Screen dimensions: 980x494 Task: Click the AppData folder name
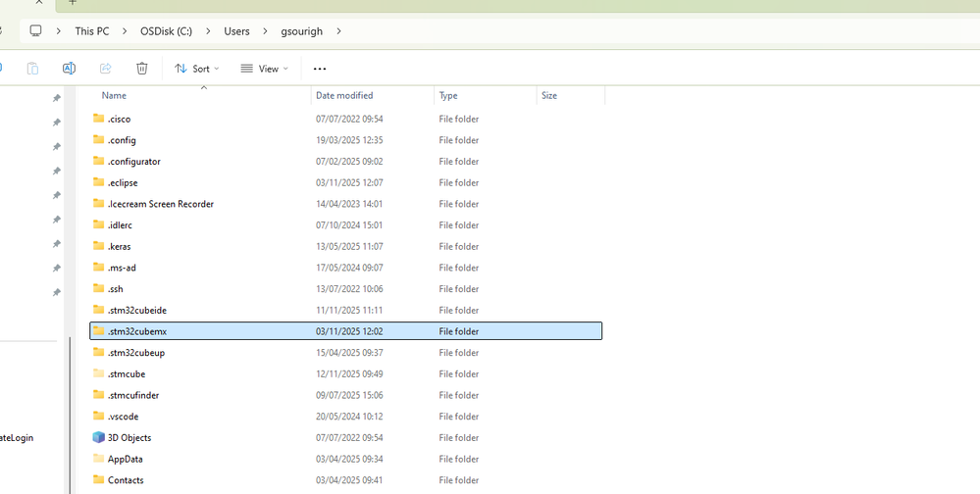[x=125, y=459]
